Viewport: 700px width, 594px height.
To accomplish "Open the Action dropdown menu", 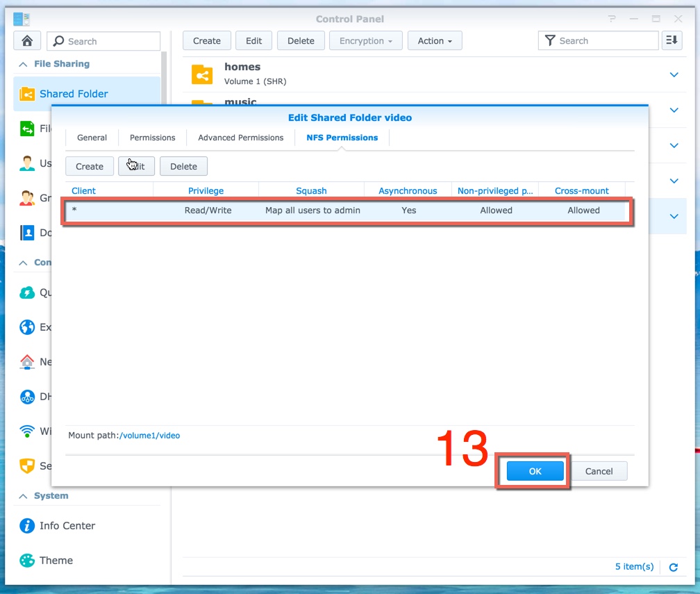I will 435,41.
